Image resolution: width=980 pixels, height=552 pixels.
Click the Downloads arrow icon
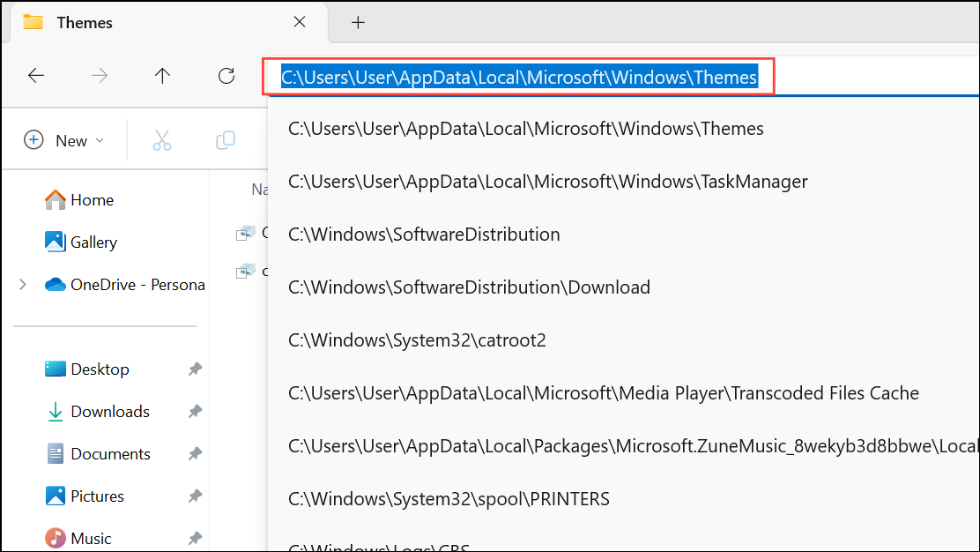coord(55,411)
